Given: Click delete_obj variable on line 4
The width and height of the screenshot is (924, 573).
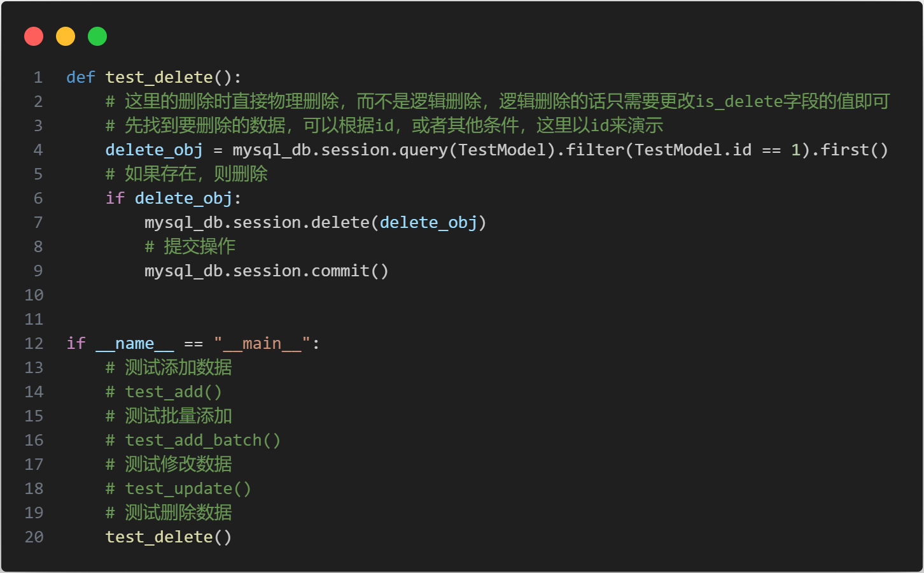Looking at the screenshot, I should [x=155, y=150].
